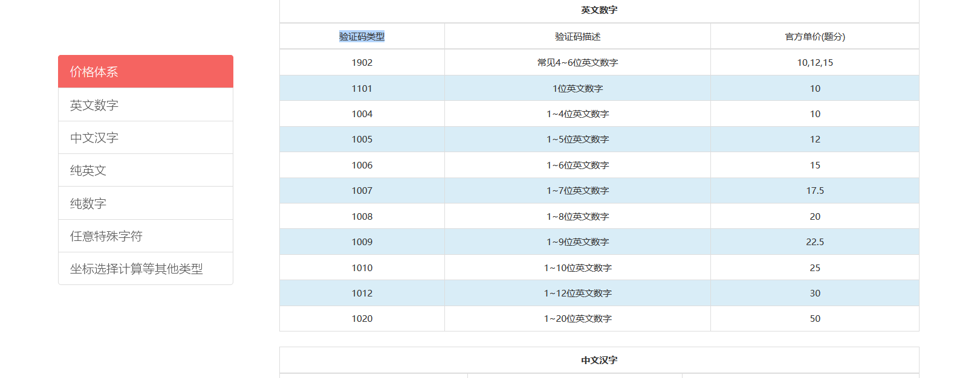Click the price 17.5 cell
The image size is (980, 378).
pyautogui.click(x=815, y=191)
